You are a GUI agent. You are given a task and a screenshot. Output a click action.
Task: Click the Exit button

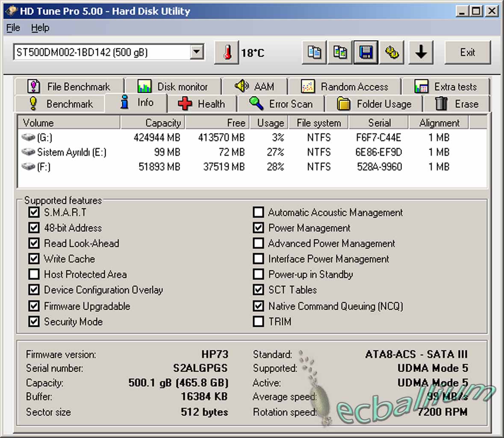[x=467, y=53]
